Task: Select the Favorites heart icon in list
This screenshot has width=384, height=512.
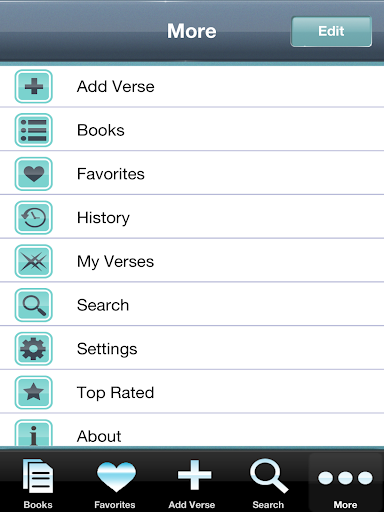Action: tap(34, 174)
